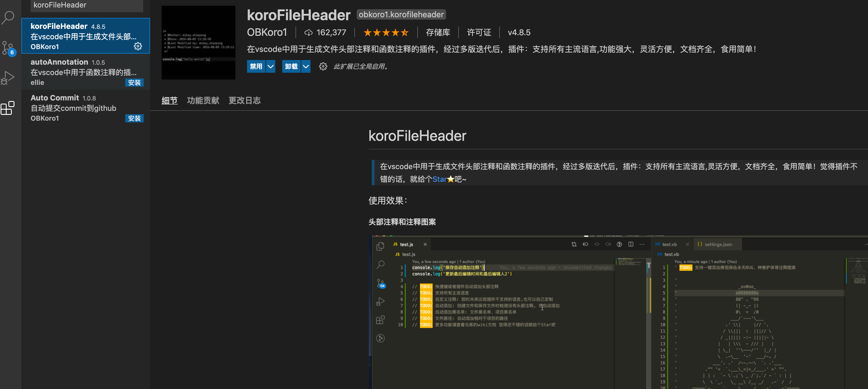Open Run and Debug view
Image resolution: width=868 pixels, height=389 pixels.
8,78
